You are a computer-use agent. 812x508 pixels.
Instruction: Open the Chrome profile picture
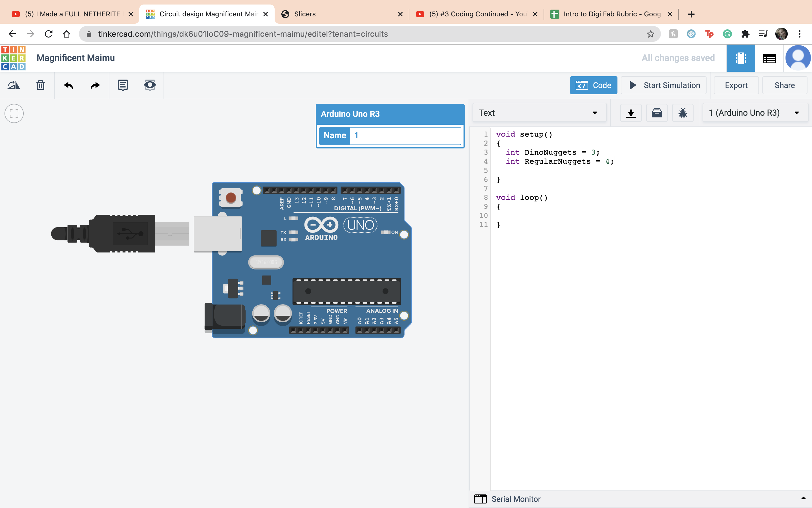[x=782, y=34]
